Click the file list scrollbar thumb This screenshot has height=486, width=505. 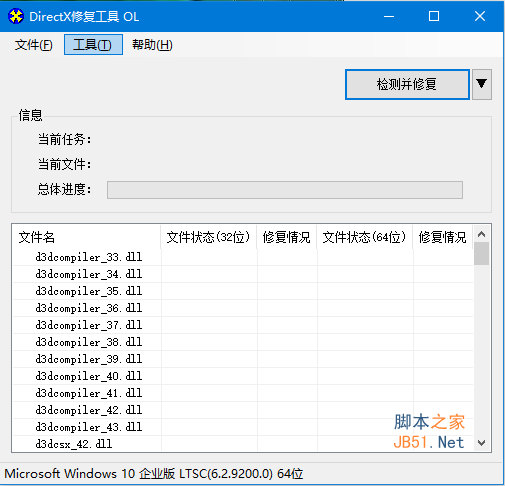pos(481,254)
